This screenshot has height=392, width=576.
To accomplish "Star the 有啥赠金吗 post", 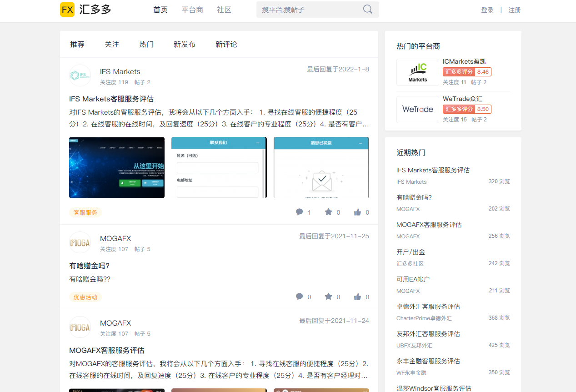I will (x=328, y=297).
